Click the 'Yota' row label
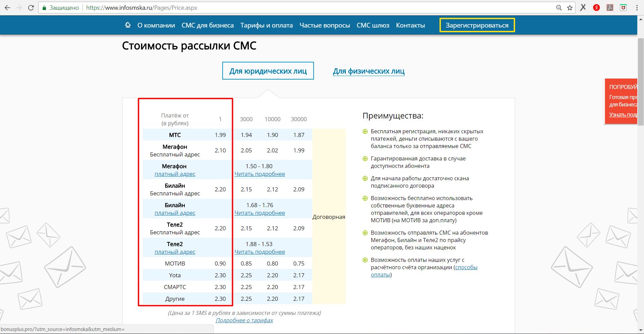Viewport: 644px width, 334px height. coord(175,275)
